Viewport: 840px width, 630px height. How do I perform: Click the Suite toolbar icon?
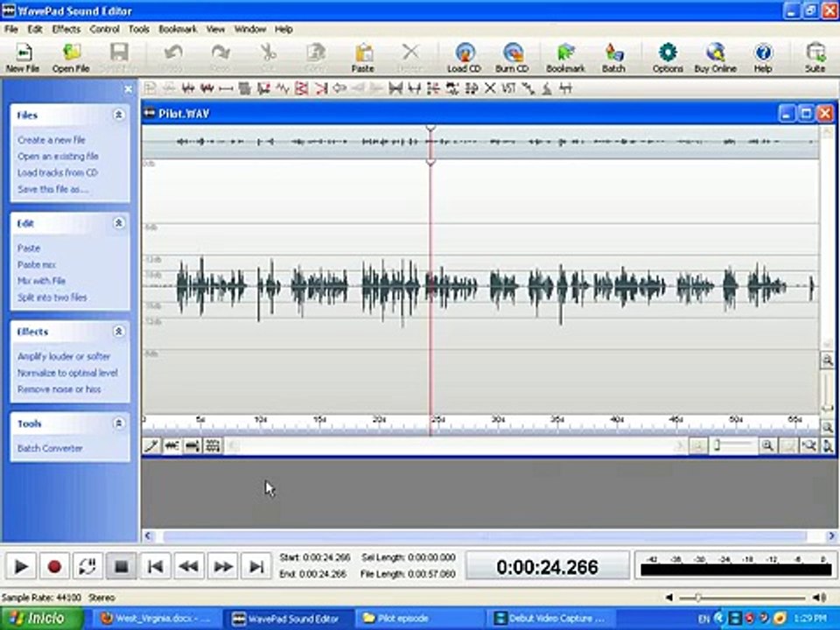click(815, 58)
